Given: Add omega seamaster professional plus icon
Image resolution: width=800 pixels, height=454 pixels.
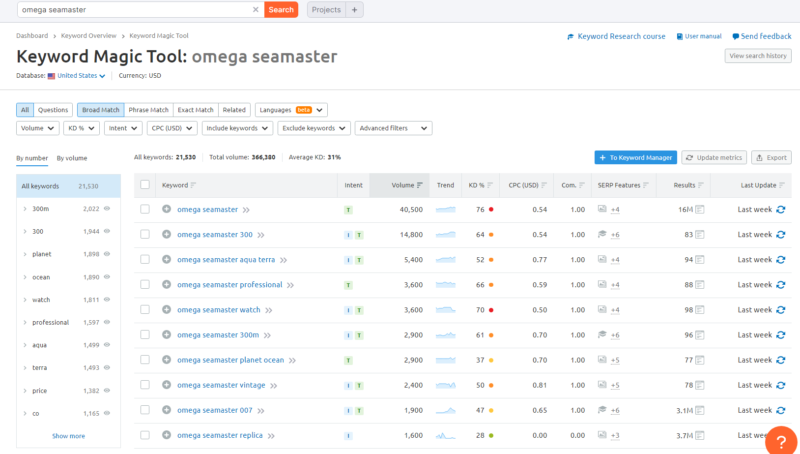Looking at the screenshot, I should 166,284.
